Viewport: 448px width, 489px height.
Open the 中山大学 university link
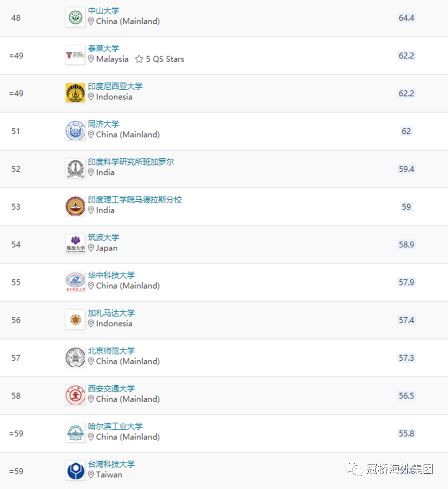tap(103, 11)
